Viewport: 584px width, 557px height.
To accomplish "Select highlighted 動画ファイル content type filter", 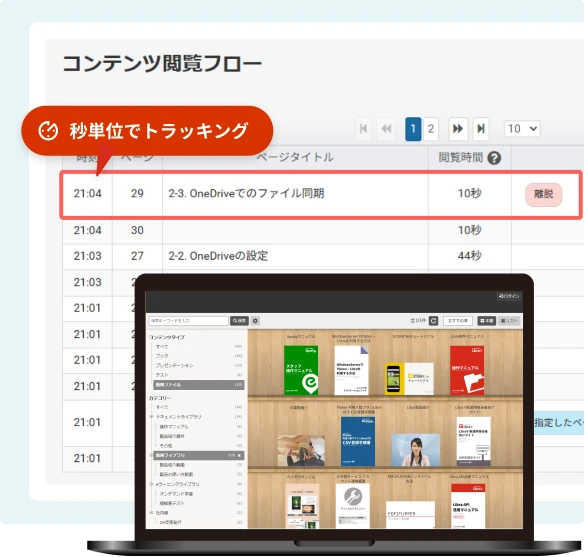I will (x=199, y=385).
